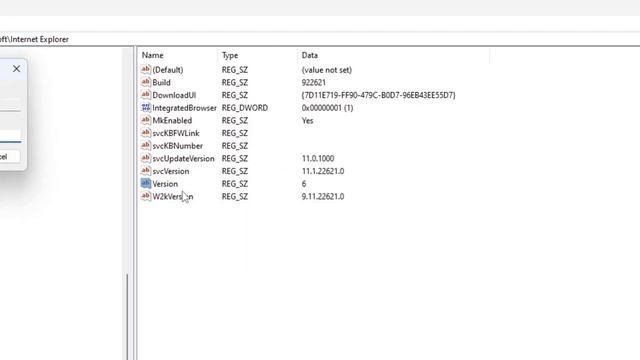Click the tree pane vertical scrollbar
The height and width of the screenshot is (360, 640).
[x=127, y=316]
